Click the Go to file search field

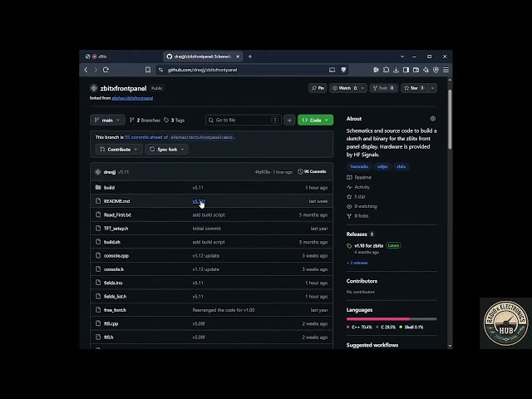244,120
